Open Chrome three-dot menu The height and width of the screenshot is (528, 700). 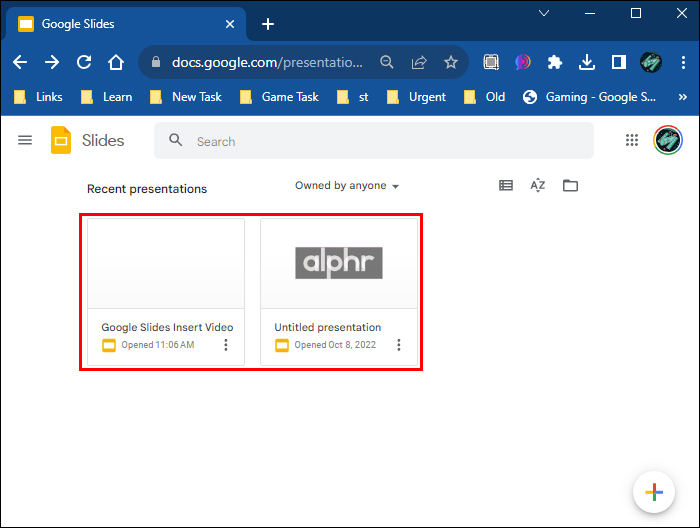(683, 62)
